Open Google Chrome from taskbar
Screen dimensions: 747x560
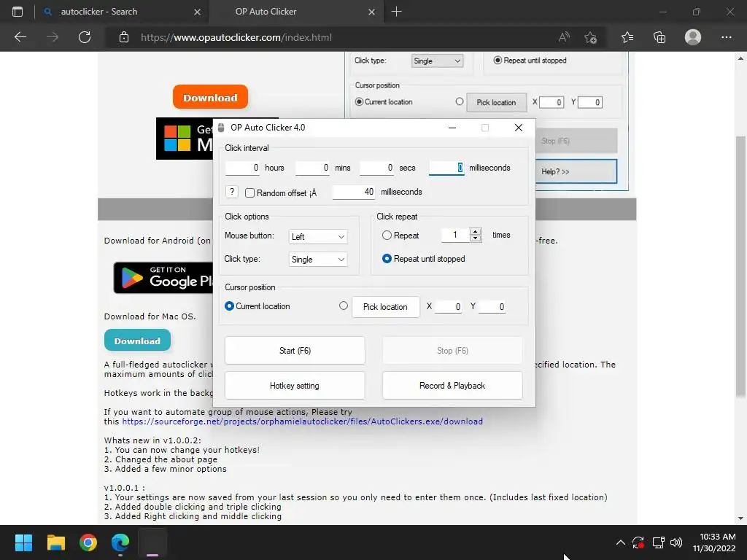[88, 542]
